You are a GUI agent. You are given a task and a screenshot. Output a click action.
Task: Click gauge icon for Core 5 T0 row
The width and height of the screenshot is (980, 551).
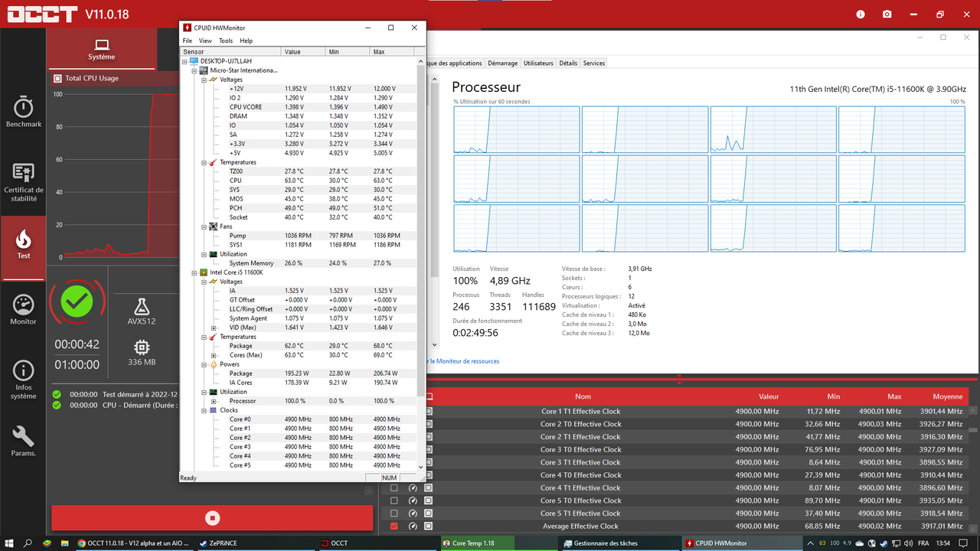coord(413,500)
